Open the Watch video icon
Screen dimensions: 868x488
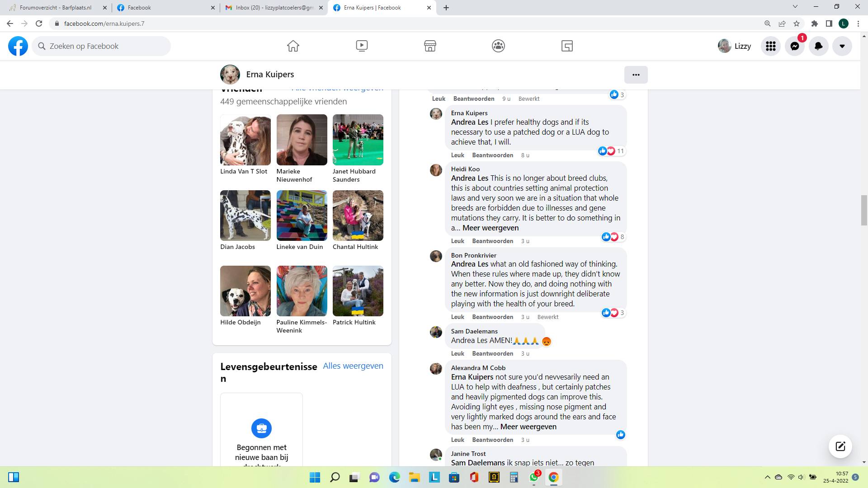[362, 46]
